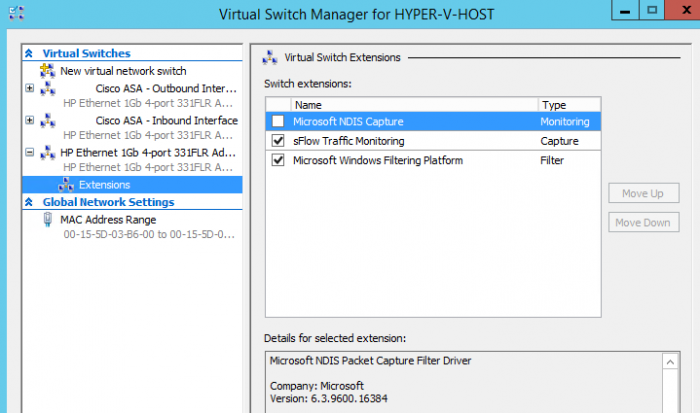
Task: Enable the Microsoft NDIS Capture checkbox
Action: coord(278,121)
